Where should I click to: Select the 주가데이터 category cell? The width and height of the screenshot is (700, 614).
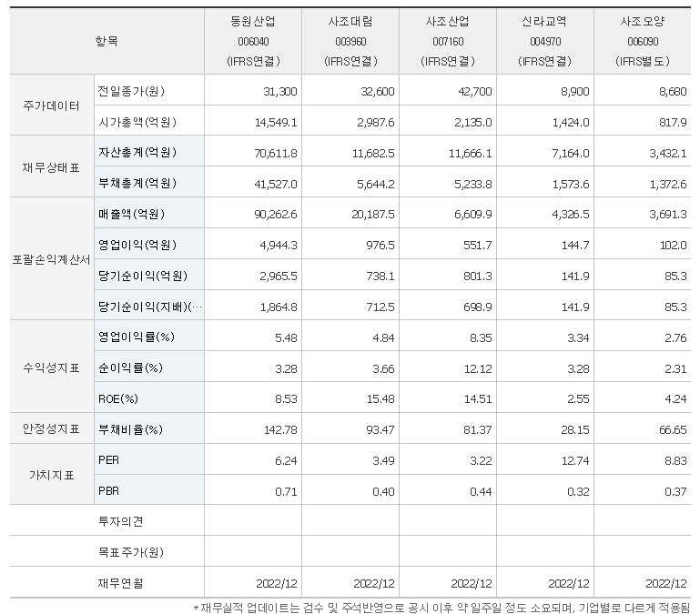(52, 106)
